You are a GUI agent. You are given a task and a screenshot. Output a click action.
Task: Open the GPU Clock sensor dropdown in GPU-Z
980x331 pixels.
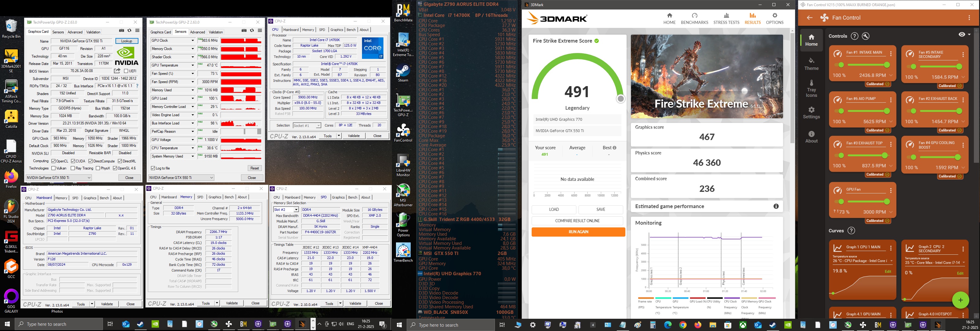click(x=193, y=40)
